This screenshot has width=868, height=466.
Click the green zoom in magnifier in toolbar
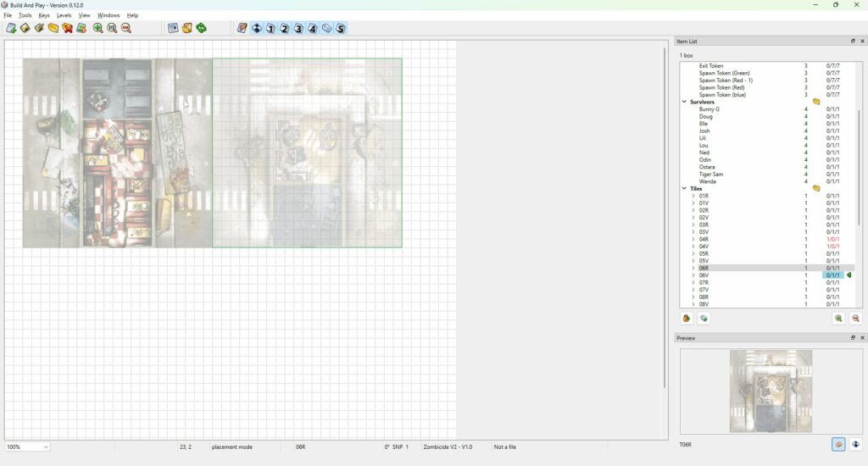[98, 28]
